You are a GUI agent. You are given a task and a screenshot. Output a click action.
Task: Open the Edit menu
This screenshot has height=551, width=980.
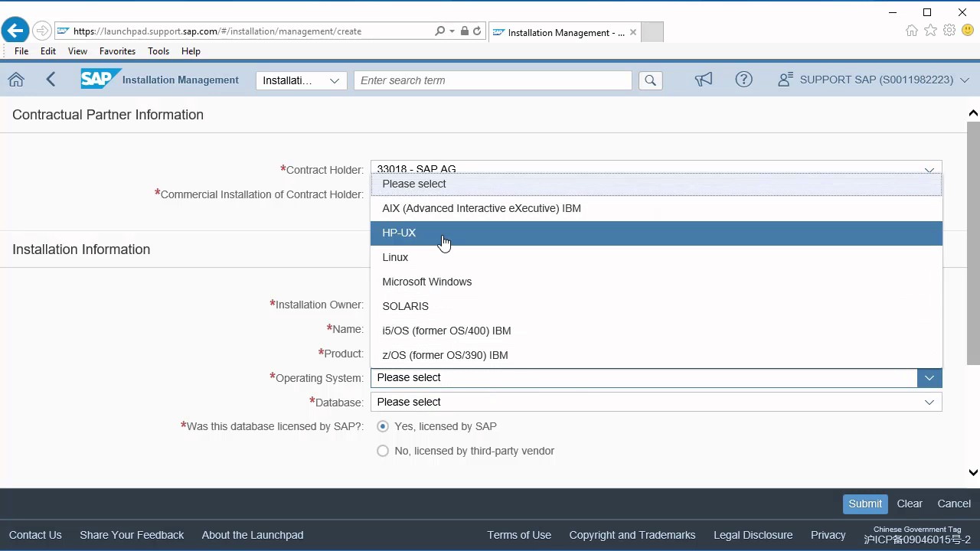coord(48,51)
